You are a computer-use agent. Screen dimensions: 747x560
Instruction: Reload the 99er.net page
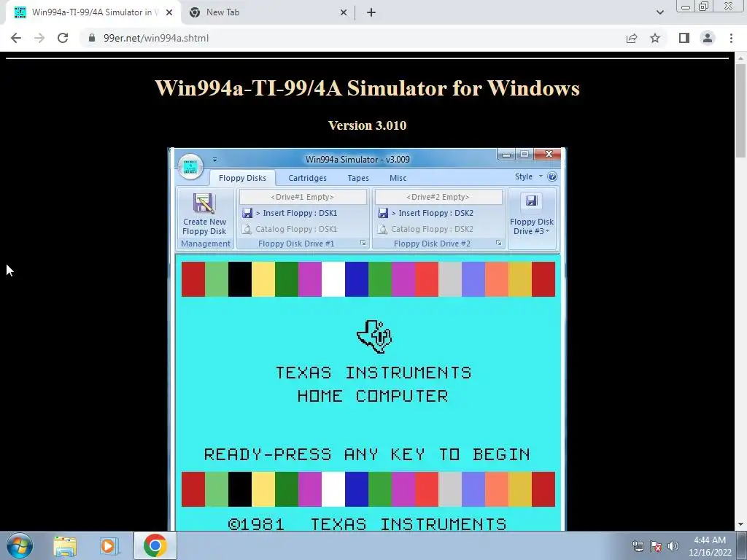63,38
